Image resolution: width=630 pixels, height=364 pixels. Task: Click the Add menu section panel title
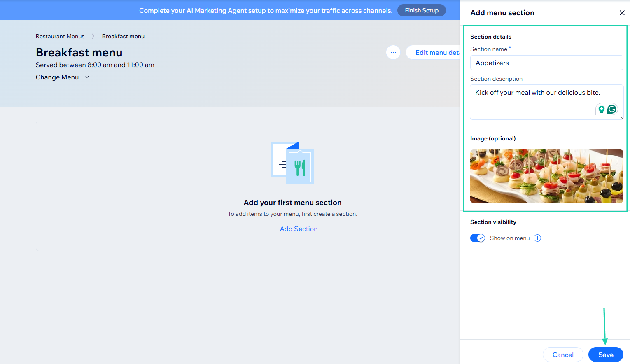[x=502, y=13]
